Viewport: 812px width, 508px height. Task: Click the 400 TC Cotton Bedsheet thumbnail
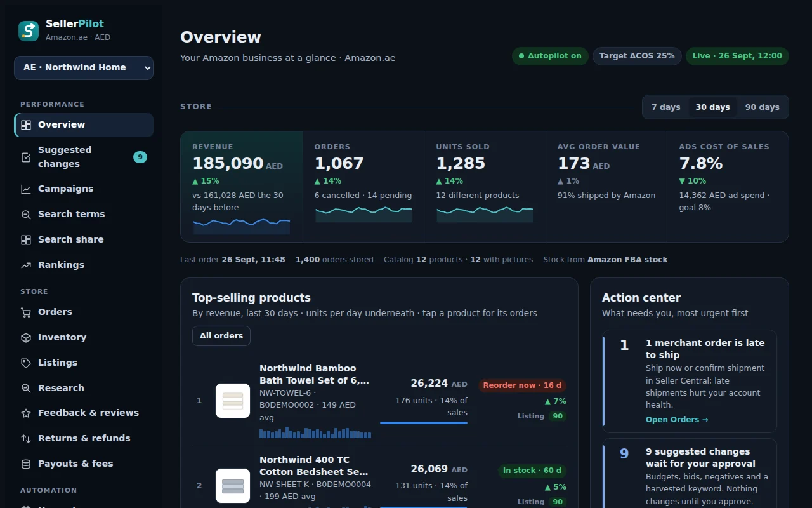pos(233,486)
